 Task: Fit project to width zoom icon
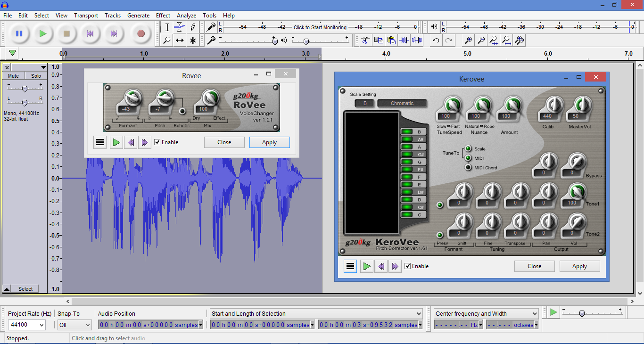506,41
